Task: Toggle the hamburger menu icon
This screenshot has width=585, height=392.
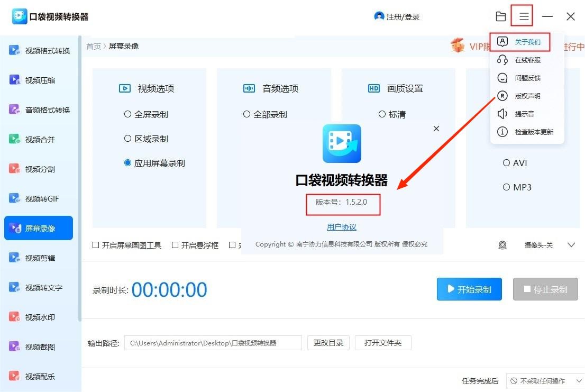Action: click(524, 16)
